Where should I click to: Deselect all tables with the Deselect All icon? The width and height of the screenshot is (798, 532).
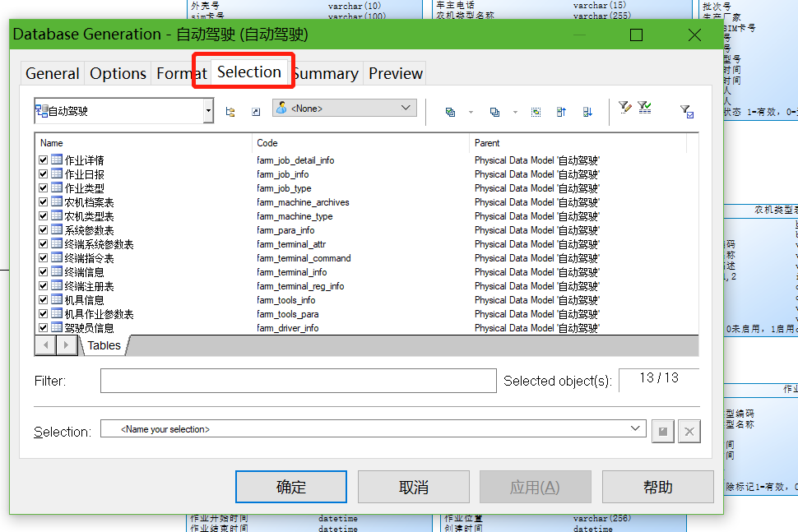coord(495,112)
